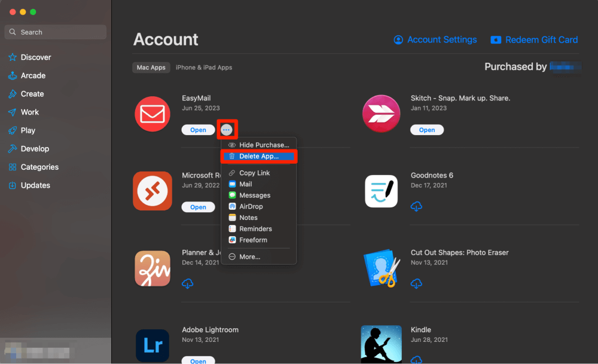Select the Mac Apps tab

[x=151, y=68]
